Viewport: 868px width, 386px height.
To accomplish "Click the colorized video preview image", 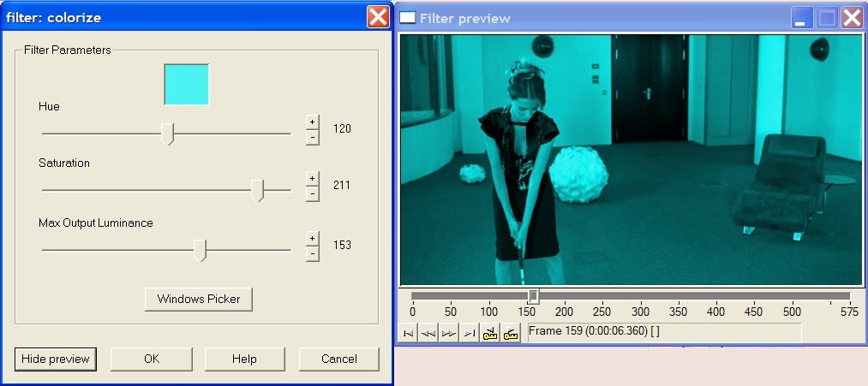I will 631,160.
